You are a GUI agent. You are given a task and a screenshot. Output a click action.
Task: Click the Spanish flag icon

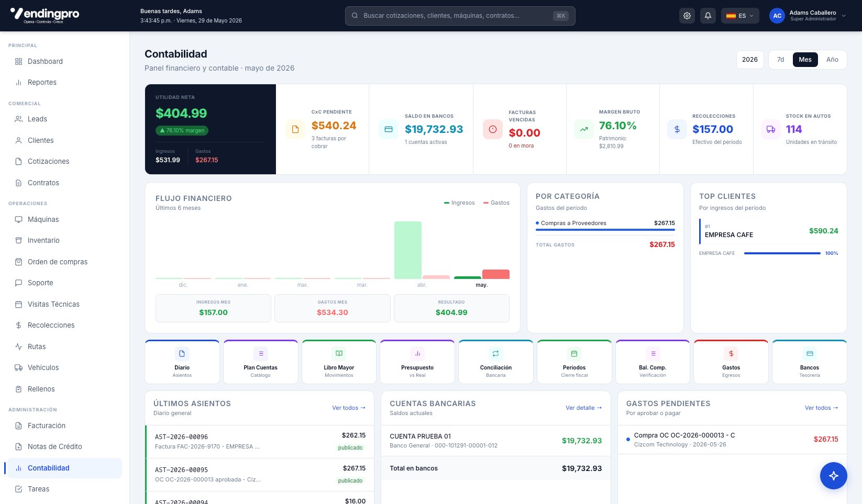point(731,16)
